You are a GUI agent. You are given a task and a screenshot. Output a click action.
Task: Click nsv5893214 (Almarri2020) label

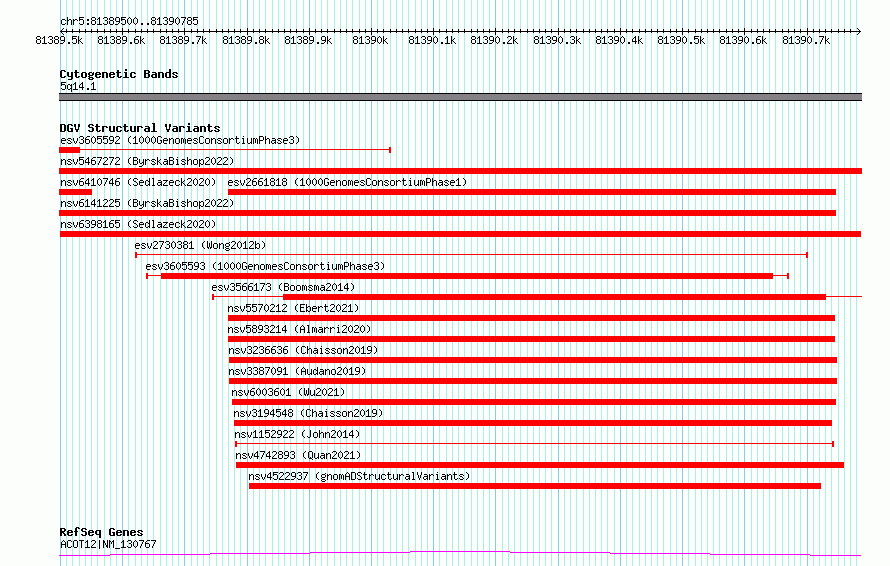coord(299,329)
